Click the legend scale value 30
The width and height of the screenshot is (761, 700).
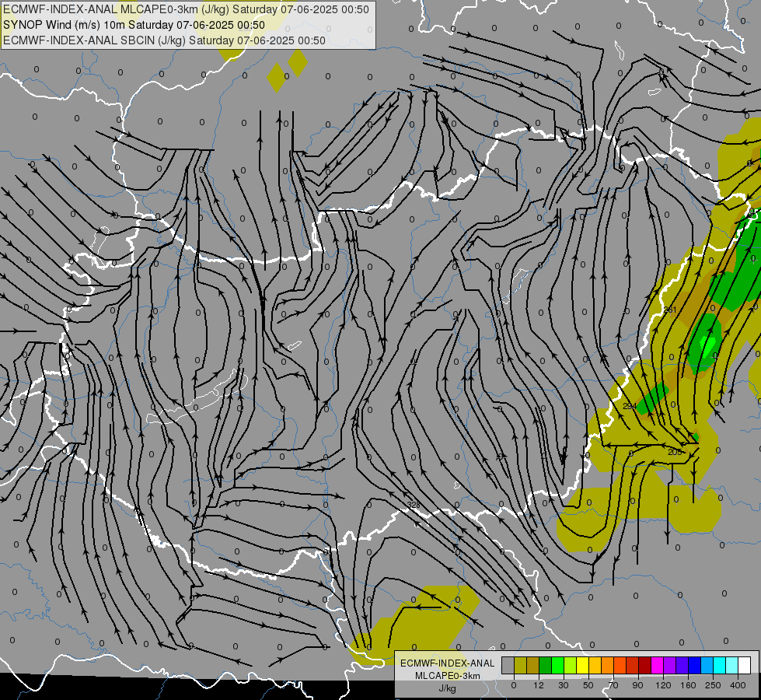(x=564, y=685)
